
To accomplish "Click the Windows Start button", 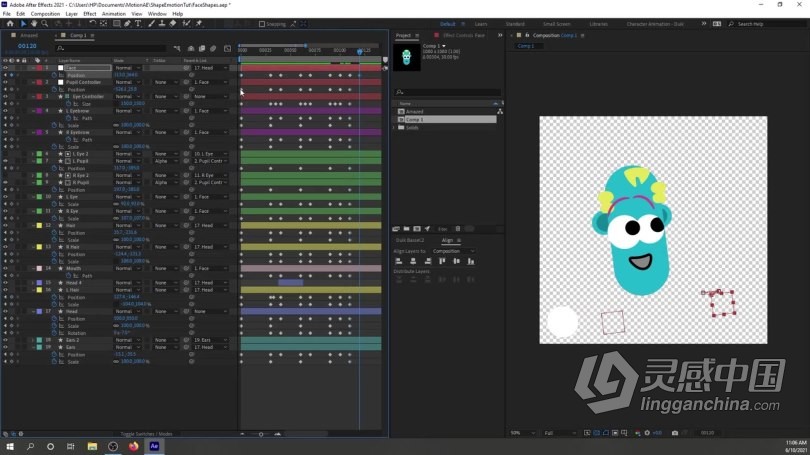I will tap(10, 446).
